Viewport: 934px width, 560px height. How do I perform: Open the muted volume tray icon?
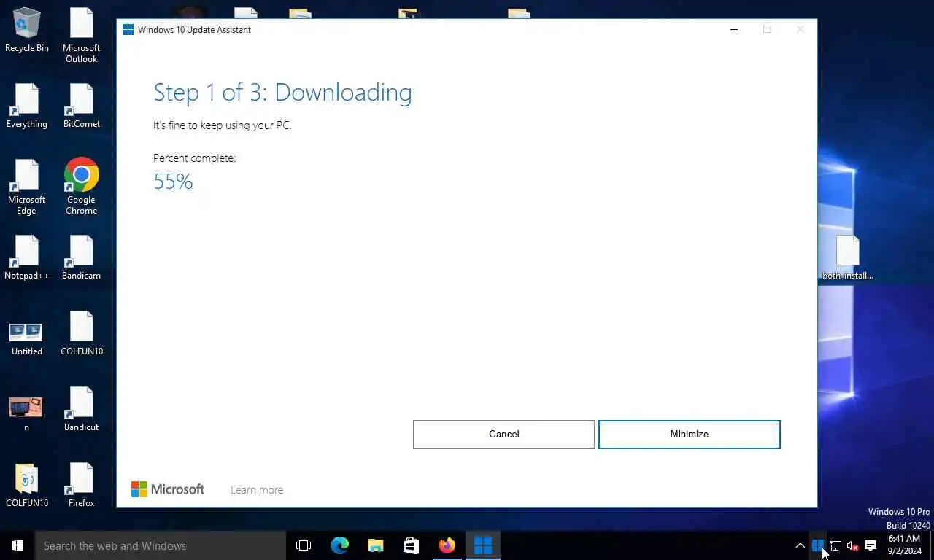click(853, 545)
